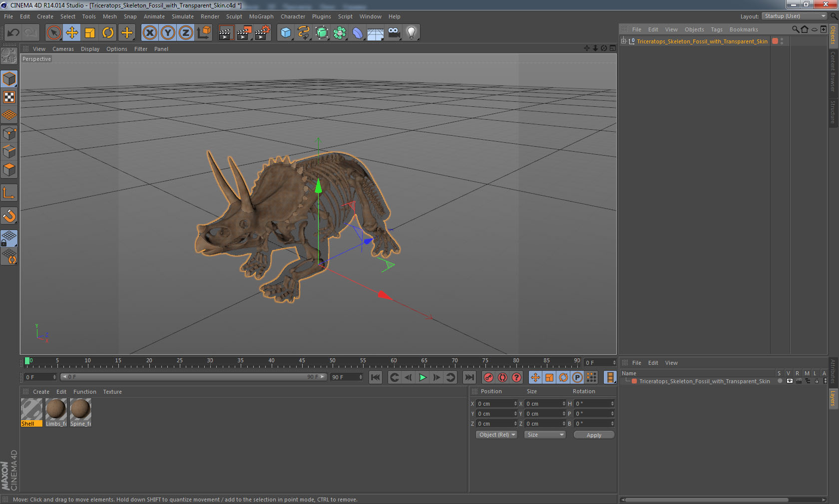Switch to Edges mode
Image resolution: width=839 pixels, height=504 pixels.
[x=9, y=152]
